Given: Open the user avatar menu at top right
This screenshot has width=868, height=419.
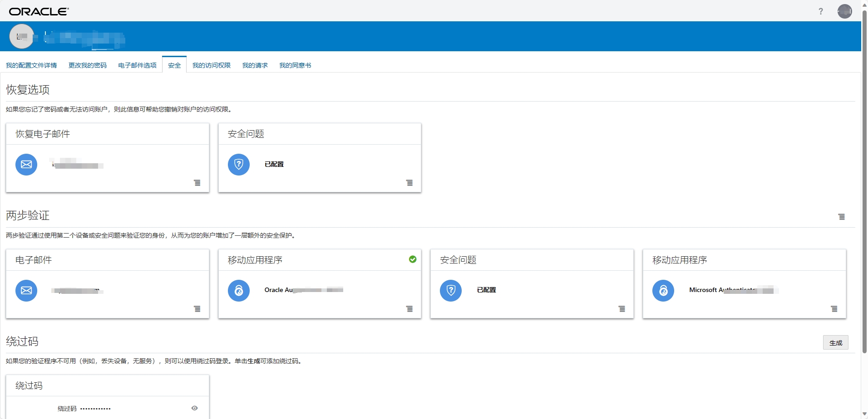Looking at the screenshot, I should pos(845,11).
